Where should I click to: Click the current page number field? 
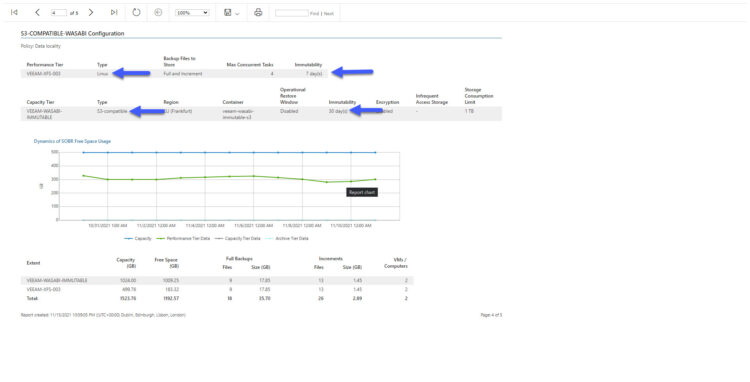click(59, 13)
